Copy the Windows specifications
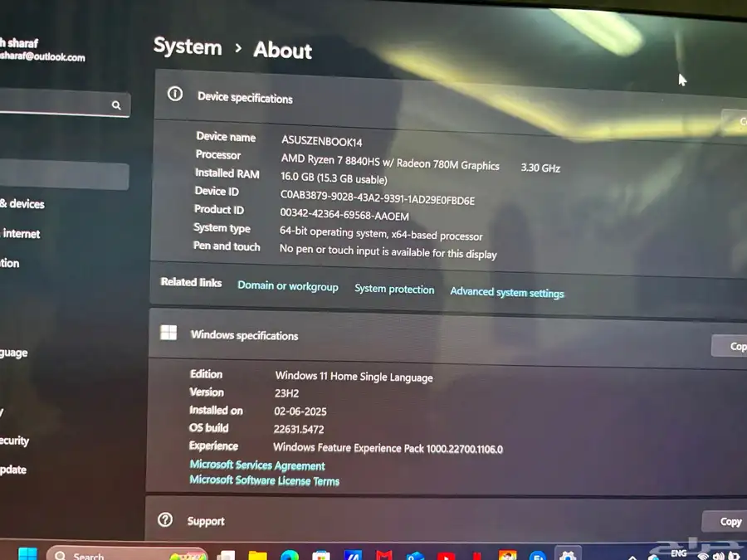This screenshot has width=747, height=560. tap(731, 346)
